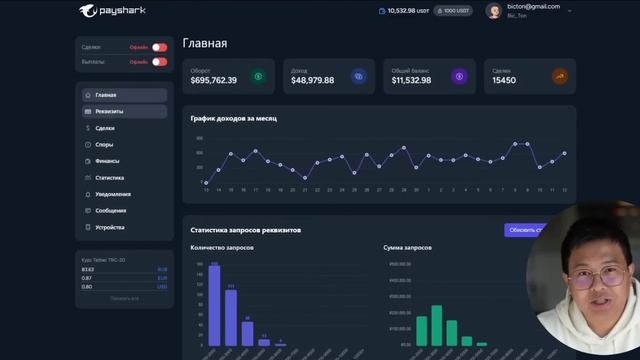
Task: Go to Сделки in sidebar
Action: 124,128
